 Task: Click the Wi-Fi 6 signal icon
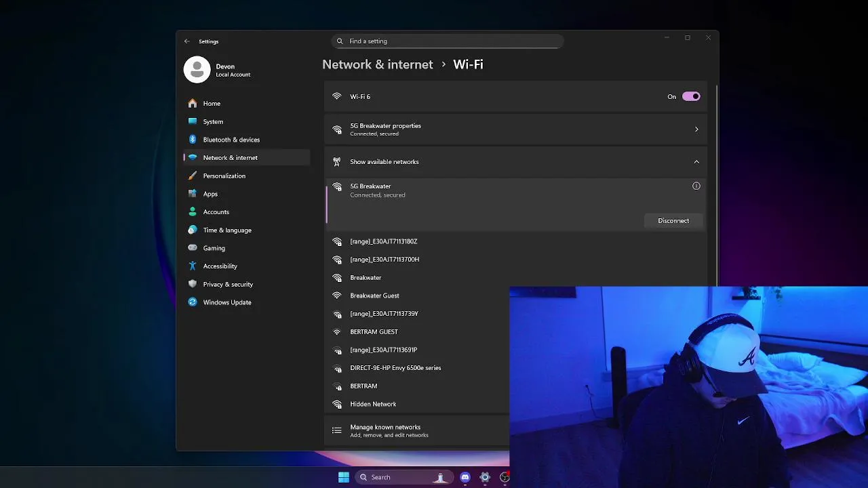tap(337, 96)
